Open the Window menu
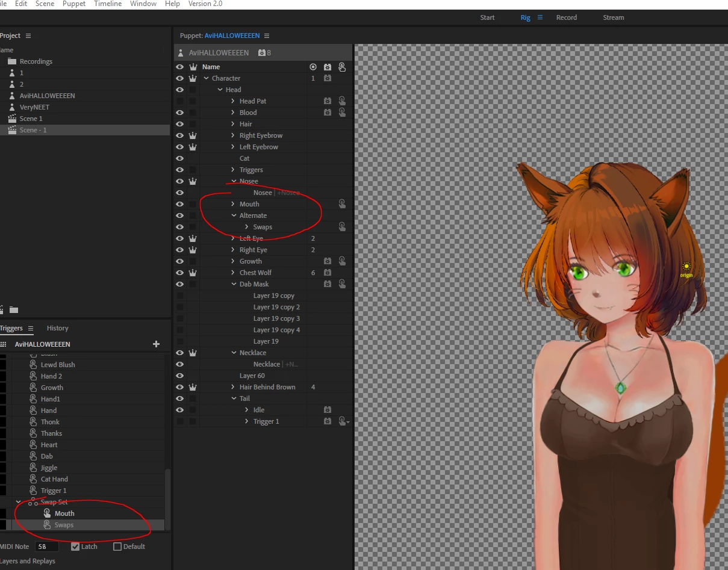The width and height of the screenshot is (728, 570). coord(143,4)
